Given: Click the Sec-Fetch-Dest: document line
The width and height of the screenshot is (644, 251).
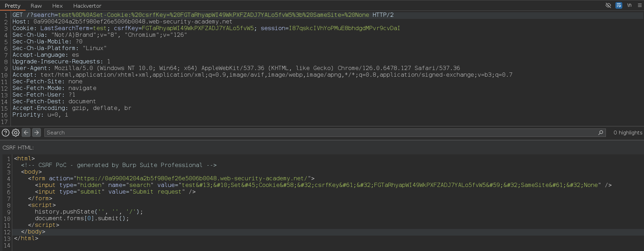Looking at the screenshot, I should 54,102.
